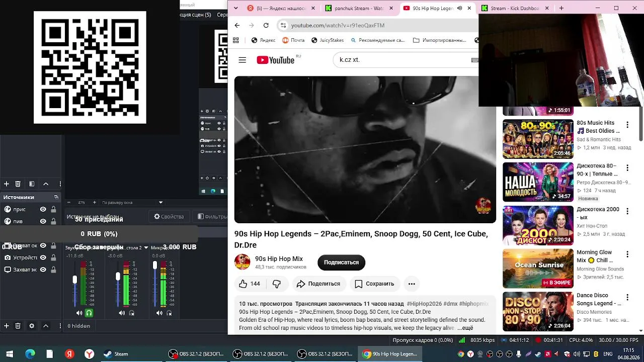
Task: Pop out the Sources dock
Action: coord(56,197)
